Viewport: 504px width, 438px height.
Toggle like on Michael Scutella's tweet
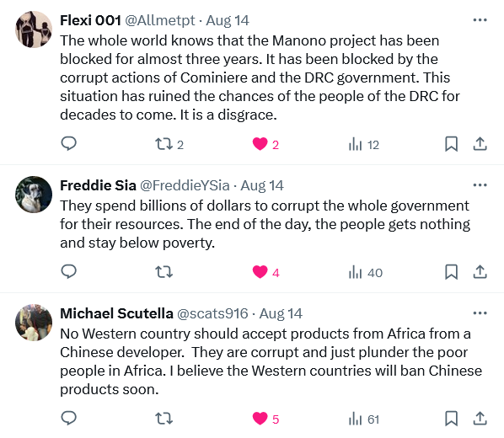tap(265, 419)
